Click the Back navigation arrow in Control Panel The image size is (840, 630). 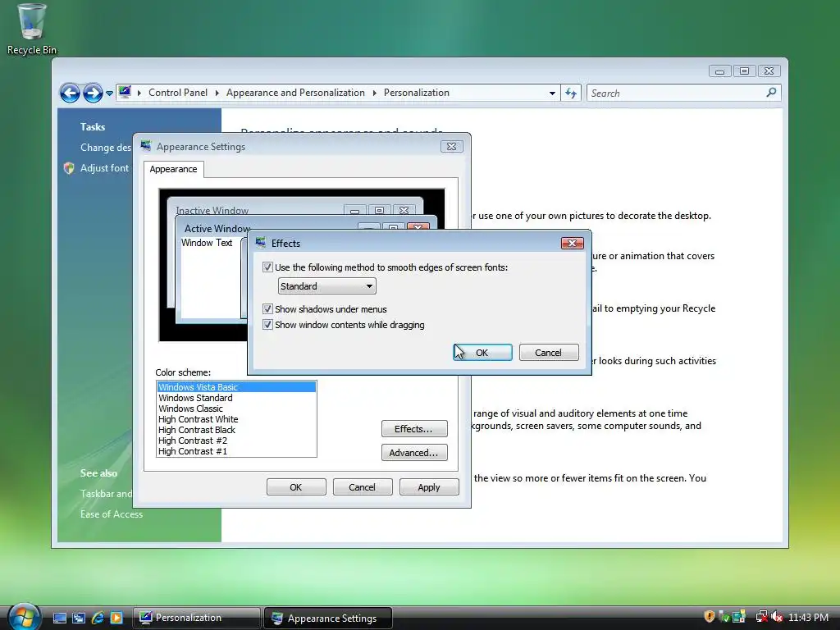pyautogui.click(x=70, y=93)
